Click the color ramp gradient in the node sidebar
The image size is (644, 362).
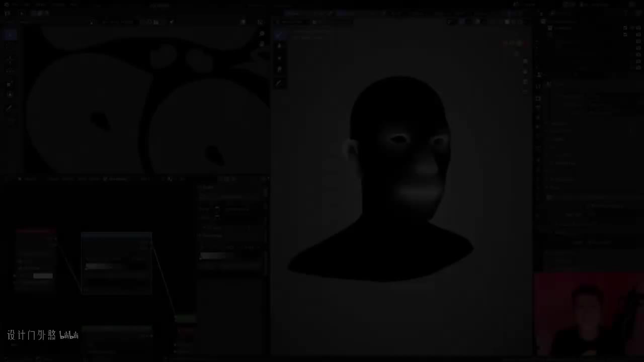point(232,255)
